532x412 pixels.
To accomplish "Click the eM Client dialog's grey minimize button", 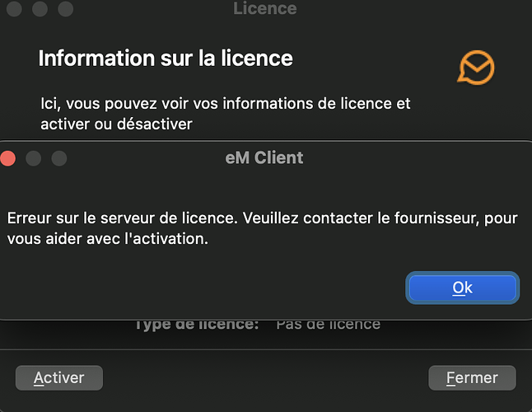I will tap(34, 157).
